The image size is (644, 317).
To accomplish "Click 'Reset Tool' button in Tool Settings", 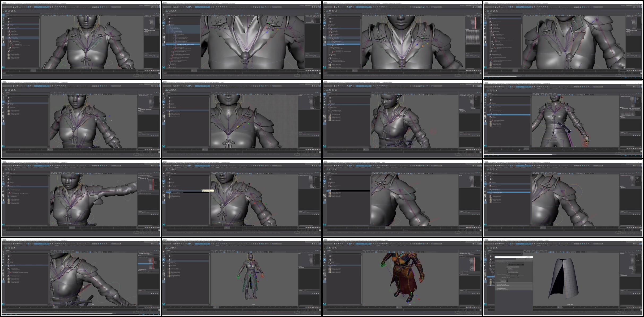I will tap(521, 259).
